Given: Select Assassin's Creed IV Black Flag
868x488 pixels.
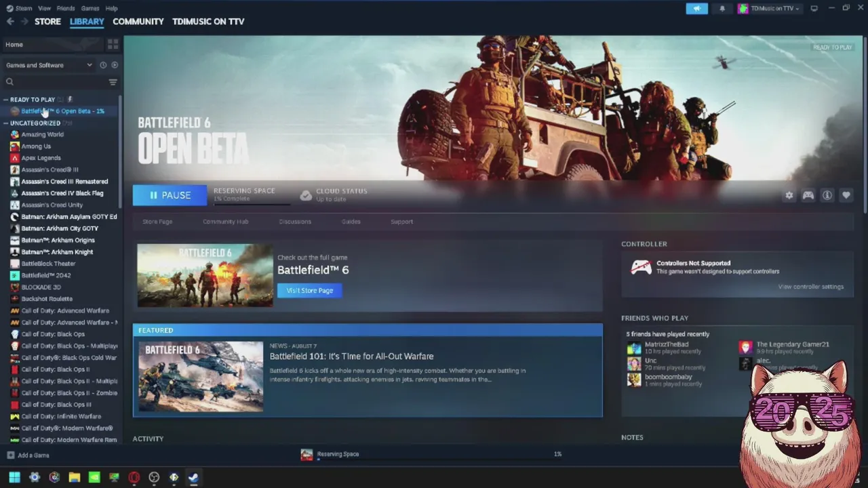Looking at the screenshot, I should (x=62, y=193).
